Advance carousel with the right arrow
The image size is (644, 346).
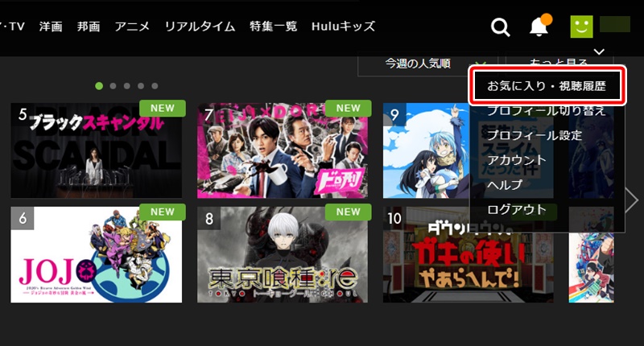[x=631, y=200]
